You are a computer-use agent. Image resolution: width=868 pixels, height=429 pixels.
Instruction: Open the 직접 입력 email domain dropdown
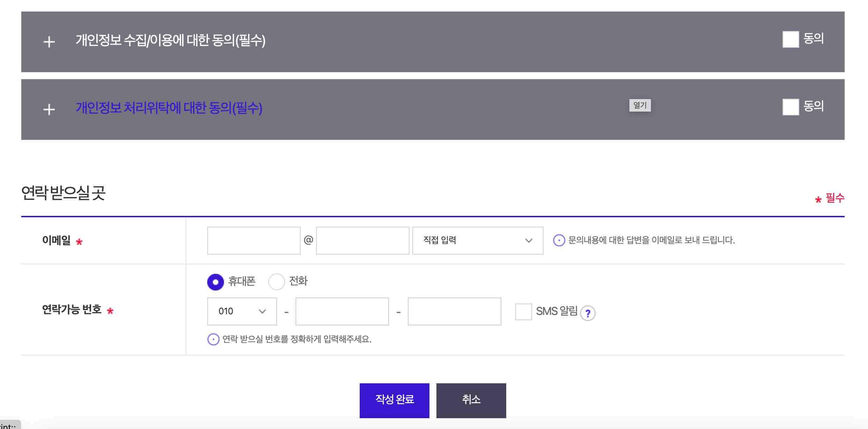click(x=477, y=241)
